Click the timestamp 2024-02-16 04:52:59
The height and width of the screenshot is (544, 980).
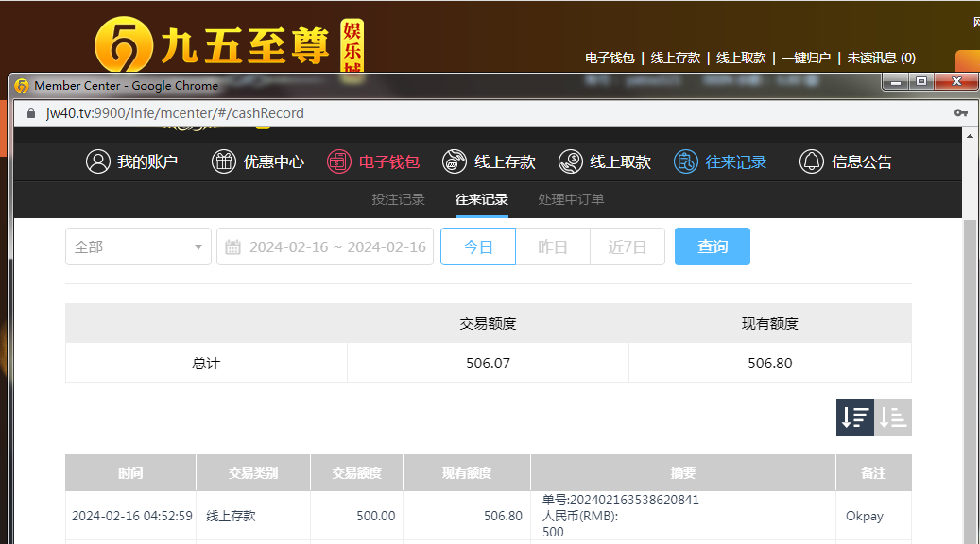(x=132, y=516)
